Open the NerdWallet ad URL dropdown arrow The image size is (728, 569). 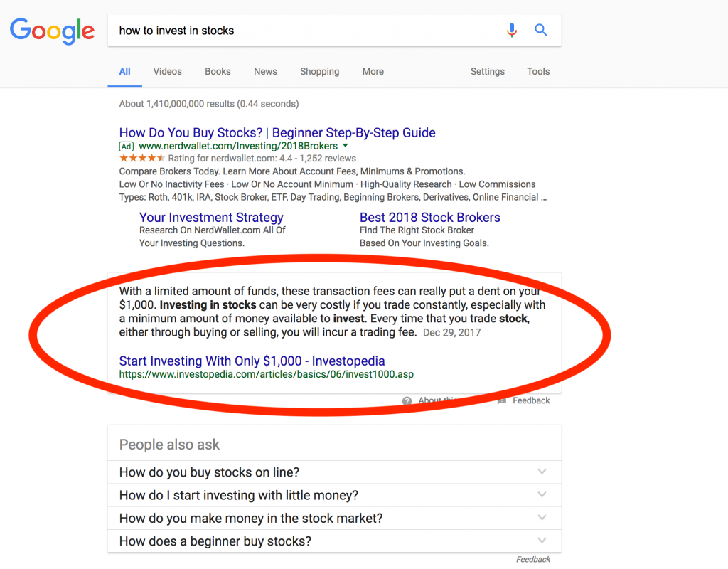click(345, 146)
